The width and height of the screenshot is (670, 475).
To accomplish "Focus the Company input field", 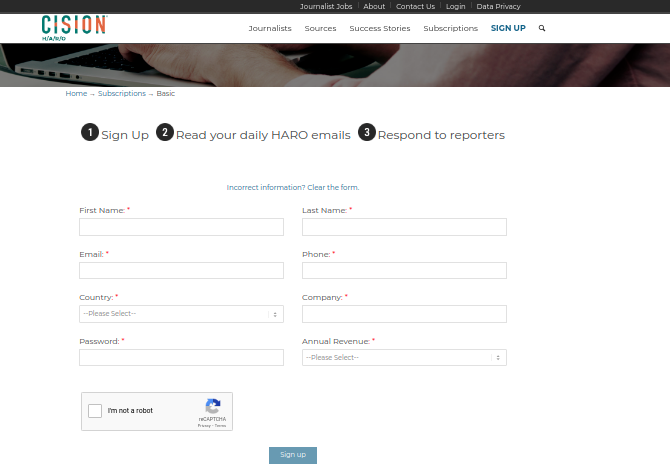I will (x=404, y=314).
